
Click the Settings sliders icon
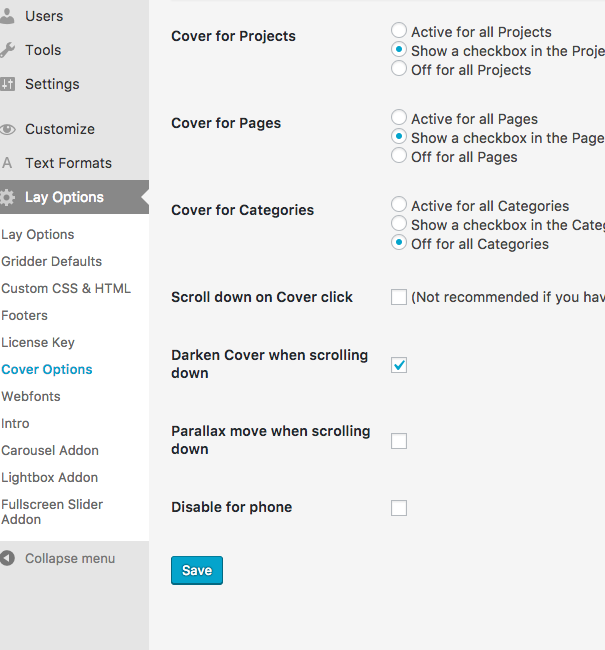[8, 84]
